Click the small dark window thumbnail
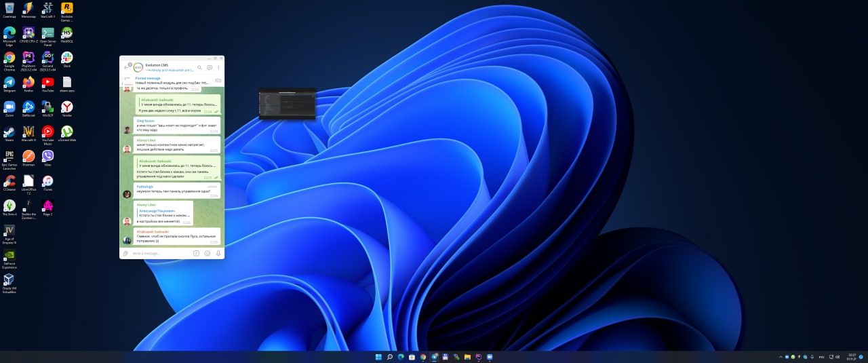The width and height of the screenshot is (868, 363). 287,104
